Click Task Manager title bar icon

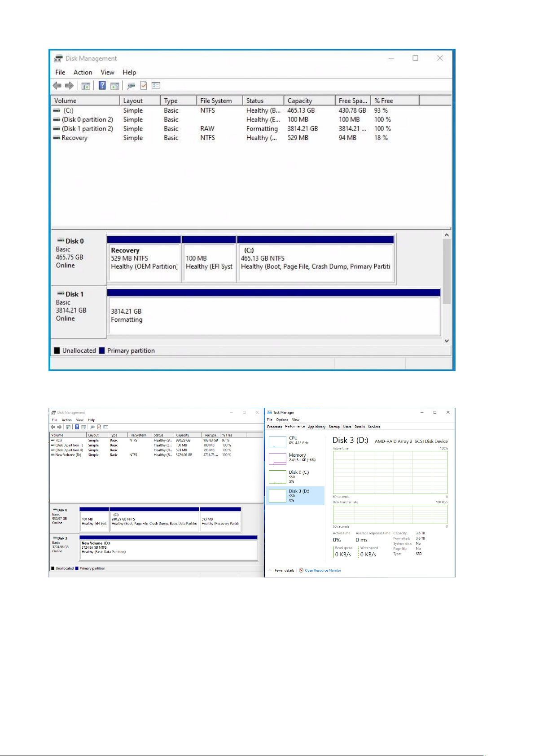pos(269,412)
